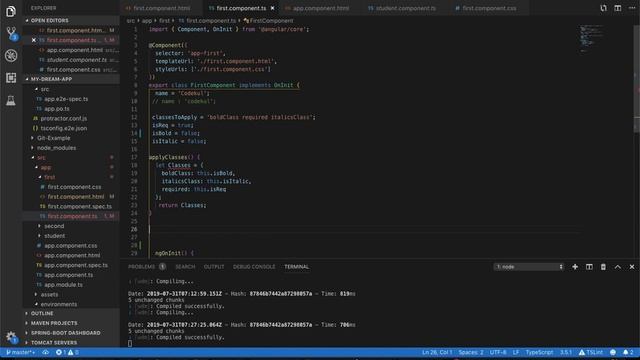Viewport: 640px width, 360px height.
Task: Open the Output panel tab
Action: coord(214,267)
